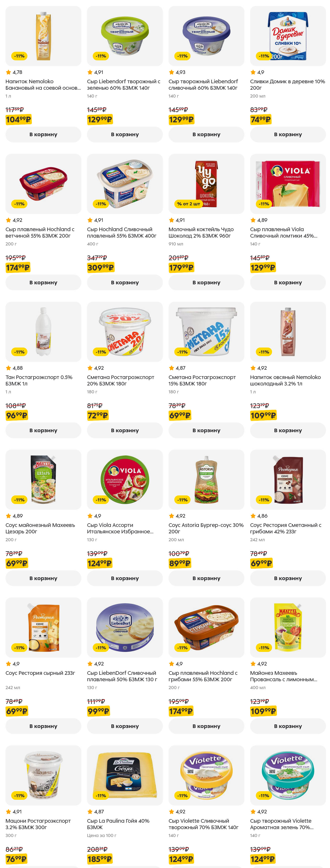This screenshot has height=868, width=330.
Task: Open the Сыр Liebendorf творожный с зеленью title
Action: click(x=124, y=85)
